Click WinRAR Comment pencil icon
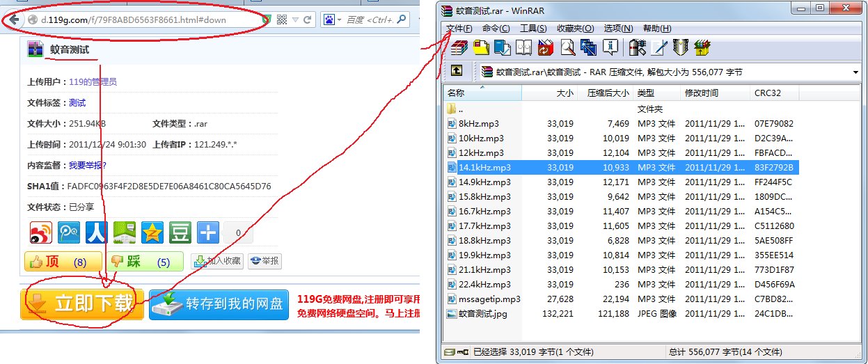868x364 pixels. click(x=658, y=47)
